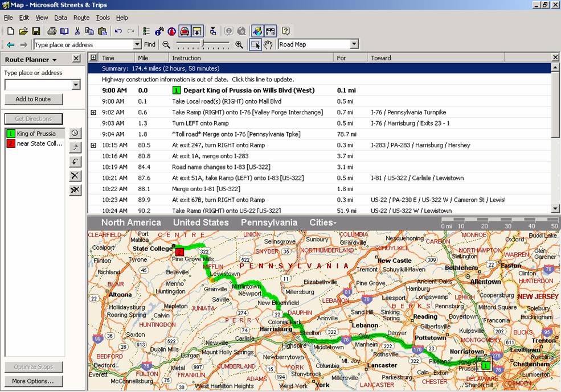561x392 pixels.
Task: Click the schedule stop clock icon
Action: (x=75, y=133)
